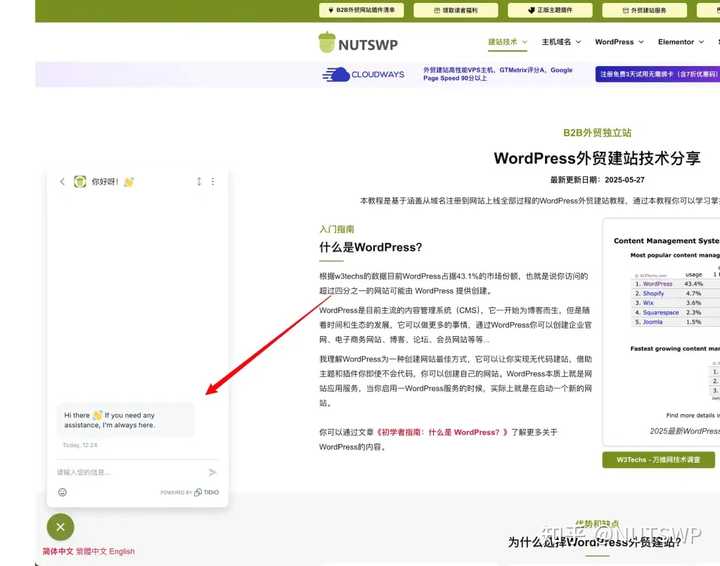Click the 43.4% usage value for WordPress
Viewport: 720px width, 566px height.
pyautogui.click(x=693, y=284)
